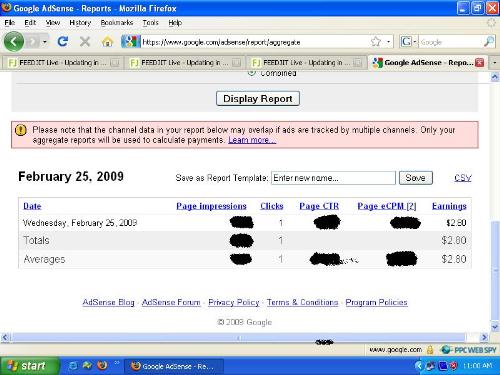Open the address bar history dropdown
The height and width of the screenshot is (375, 500).
tap(388, 42)
